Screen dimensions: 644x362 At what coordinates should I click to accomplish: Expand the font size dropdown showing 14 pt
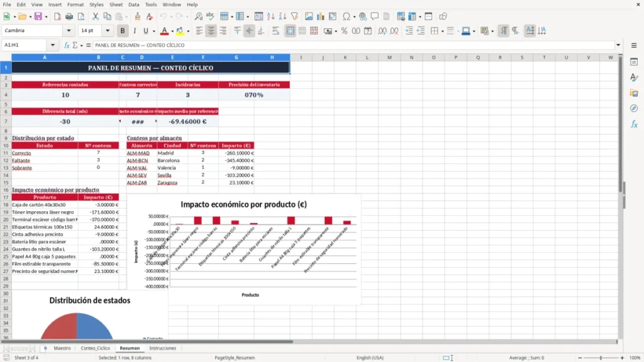point(108,31)
